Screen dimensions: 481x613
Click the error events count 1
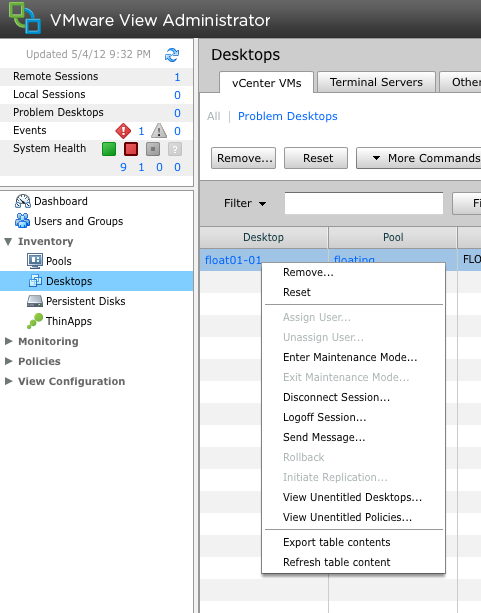point(141,131)
